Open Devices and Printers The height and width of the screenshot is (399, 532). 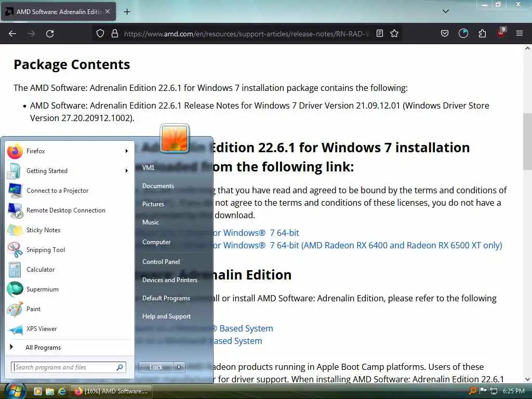tap(170, 280)
